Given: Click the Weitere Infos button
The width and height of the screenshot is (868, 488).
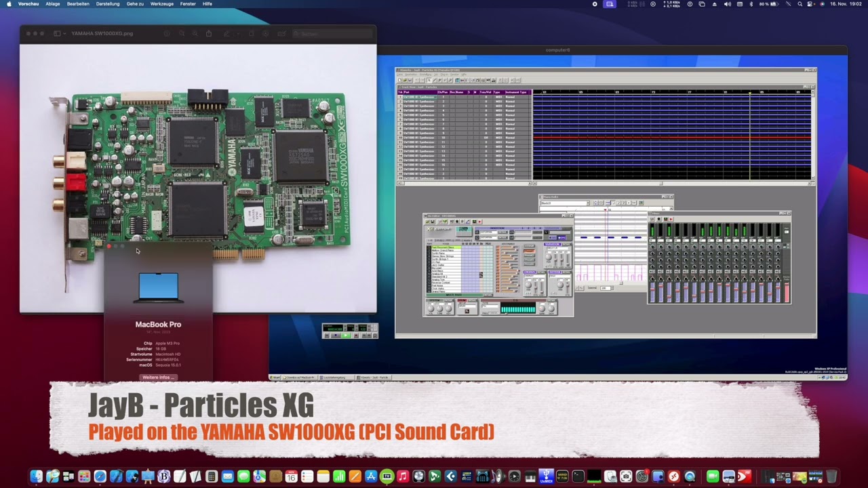Looking at the screenshot, I should (158, 377).
